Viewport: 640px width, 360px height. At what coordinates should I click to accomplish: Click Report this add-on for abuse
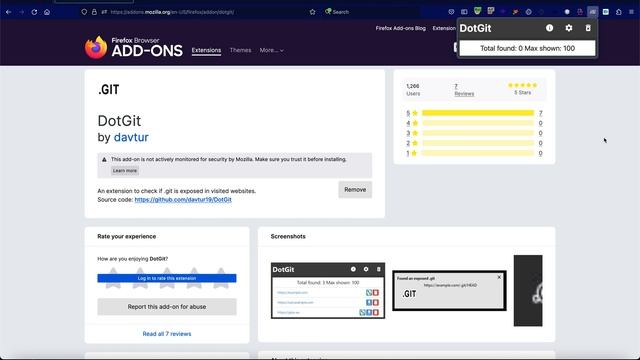click(167, 307)
